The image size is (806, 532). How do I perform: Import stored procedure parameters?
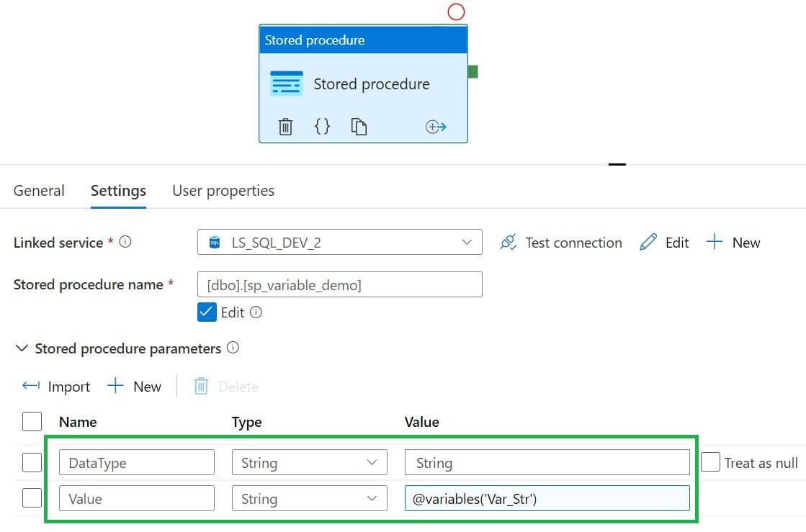56,387
